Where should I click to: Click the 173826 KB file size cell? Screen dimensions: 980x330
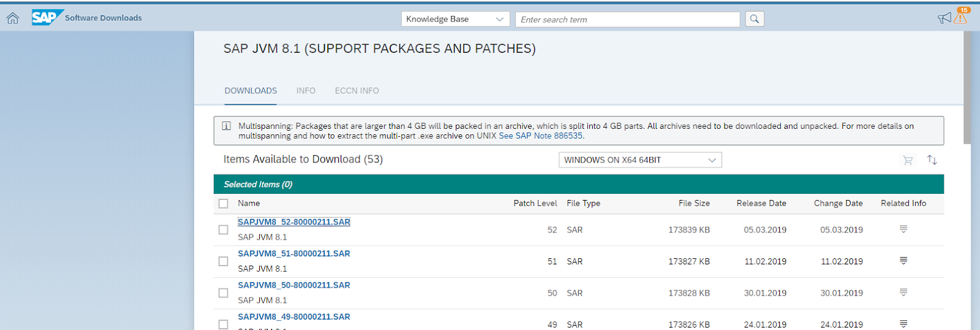click(x=689, y=324)
